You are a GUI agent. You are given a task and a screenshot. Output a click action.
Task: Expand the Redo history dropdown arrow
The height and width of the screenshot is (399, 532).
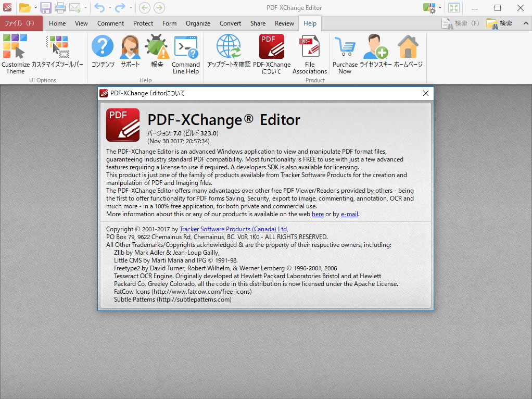tap(131, 7)
